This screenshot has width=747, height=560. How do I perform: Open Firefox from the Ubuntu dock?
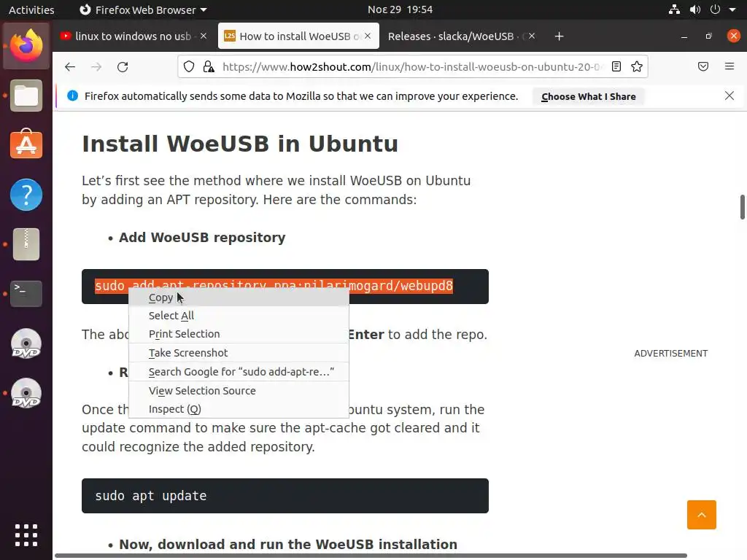tap(26, 46)
